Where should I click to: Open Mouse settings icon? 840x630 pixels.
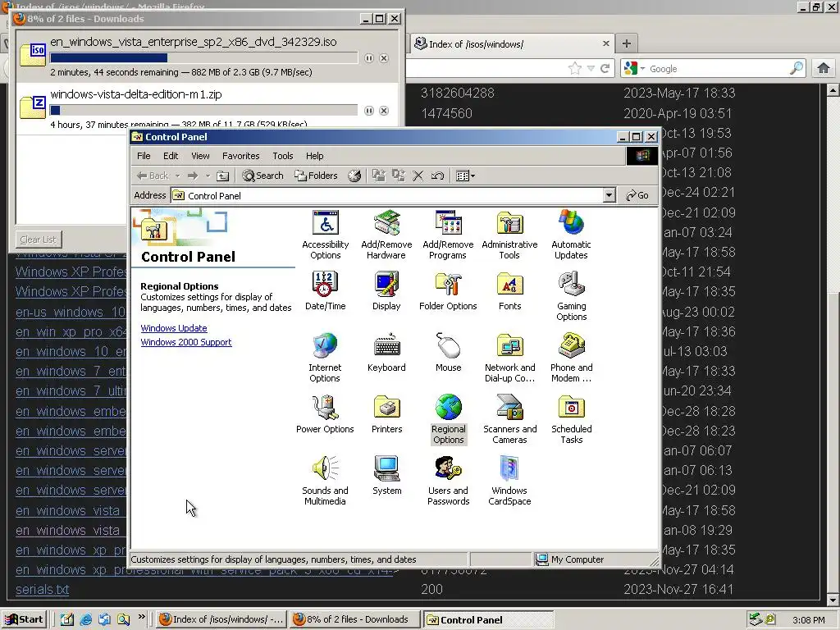pyautogui.click(x=448, y=353)
